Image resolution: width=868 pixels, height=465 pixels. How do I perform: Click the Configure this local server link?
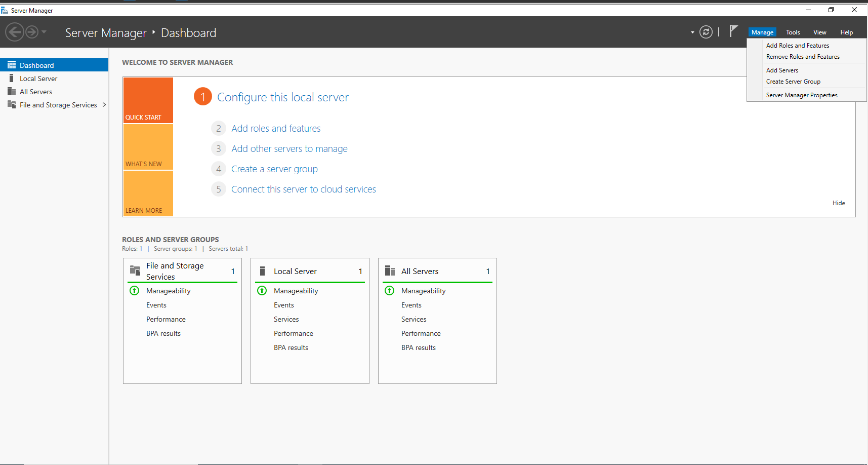point(283,97)
